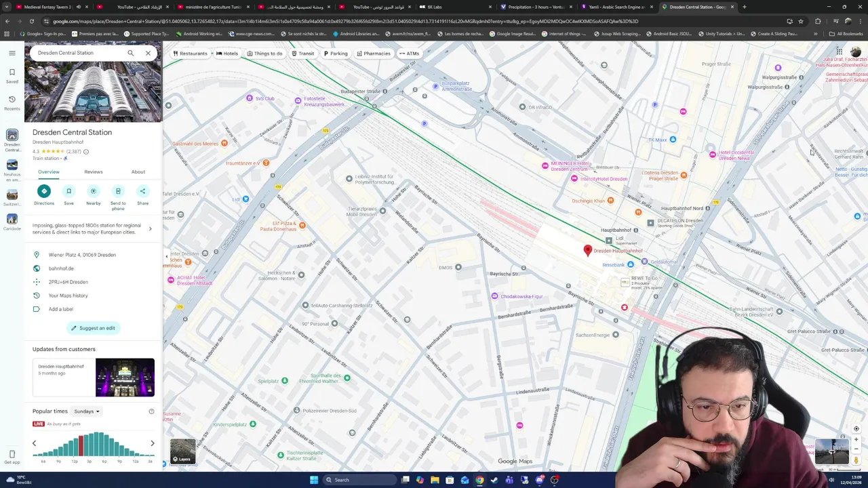Select the Reviews tab
868x488 pixels.
(94, 172)
